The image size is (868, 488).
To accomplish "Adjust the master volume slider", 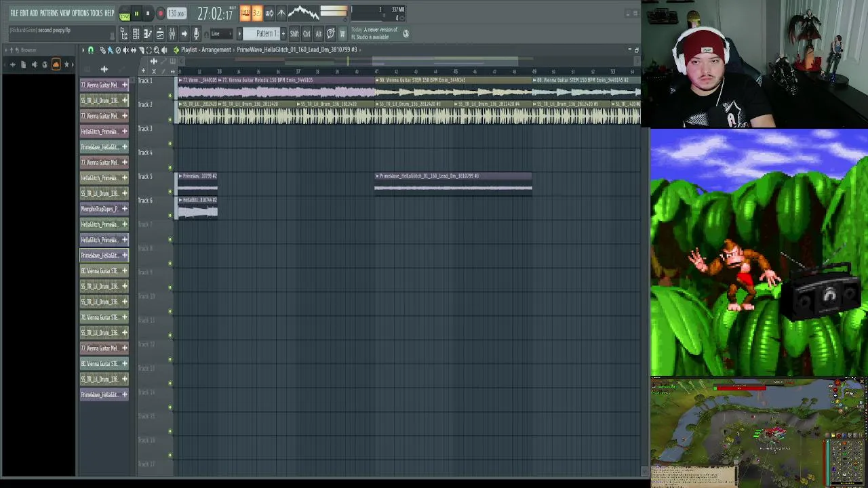I will coord(334,12).
